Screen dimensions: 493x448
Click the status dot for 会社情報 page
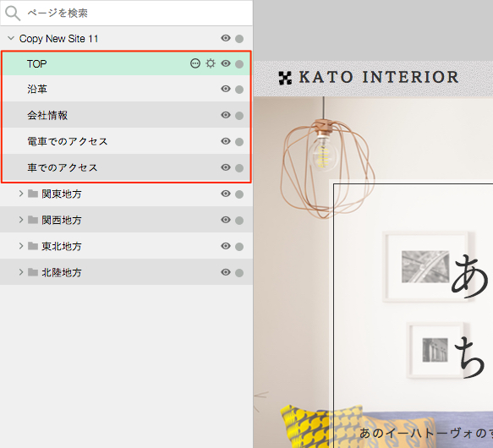point(239,116)
